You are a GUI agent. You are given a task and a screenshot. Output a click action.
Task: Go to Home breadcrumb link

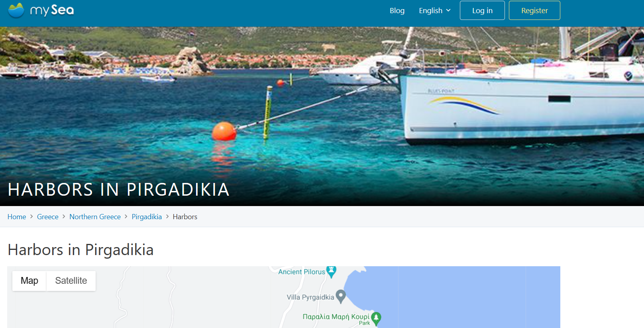click(x=17, y=216)
